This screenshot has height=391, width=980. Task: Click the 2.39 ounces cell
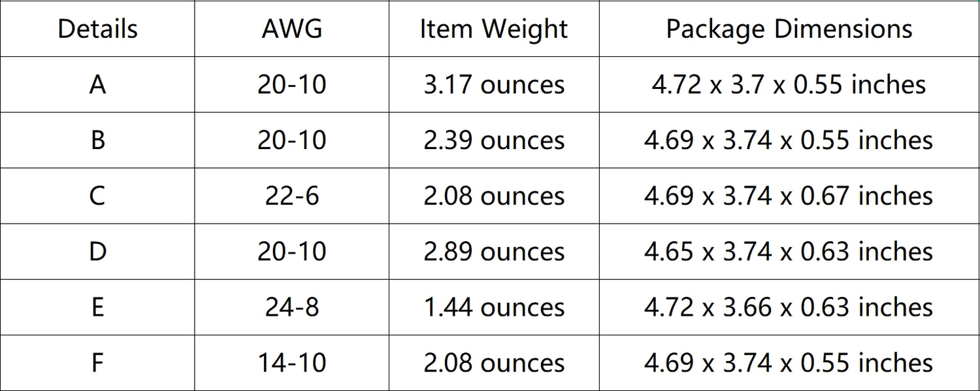[x=494, y=141]
